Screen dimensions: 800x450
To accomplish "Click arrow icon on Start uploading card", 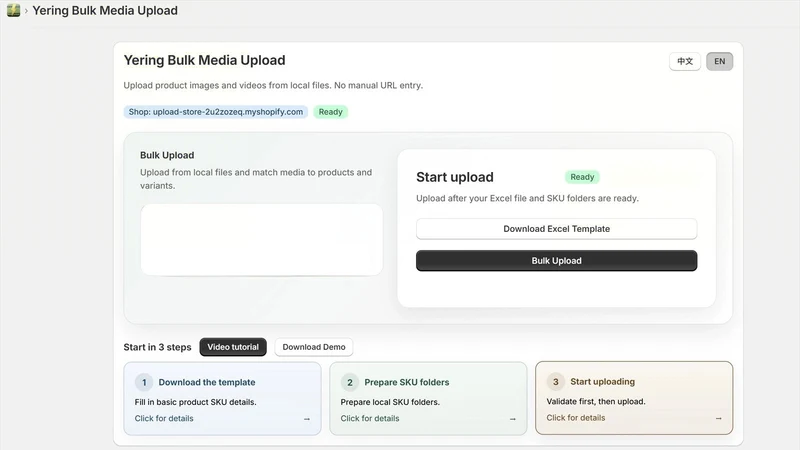I will [718, 418].
